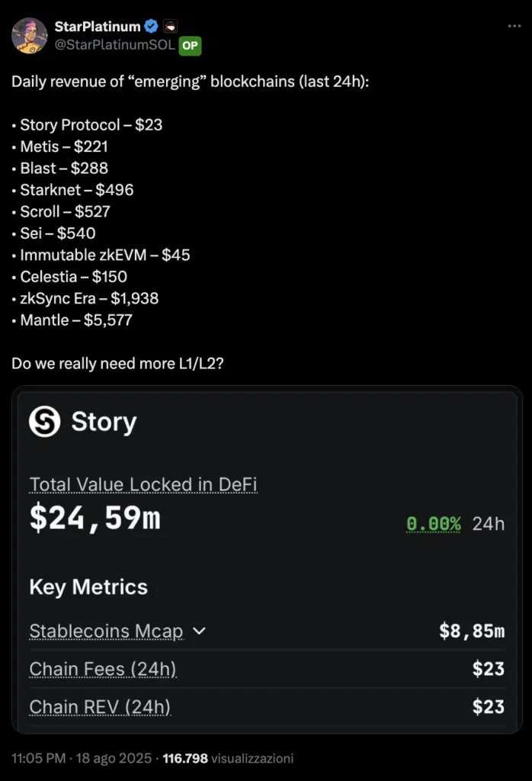Image resolution: width=532 pixels, height=781 pixels.
Task: Click the $8,85m stablecoins value
Action: click(472, 632)
